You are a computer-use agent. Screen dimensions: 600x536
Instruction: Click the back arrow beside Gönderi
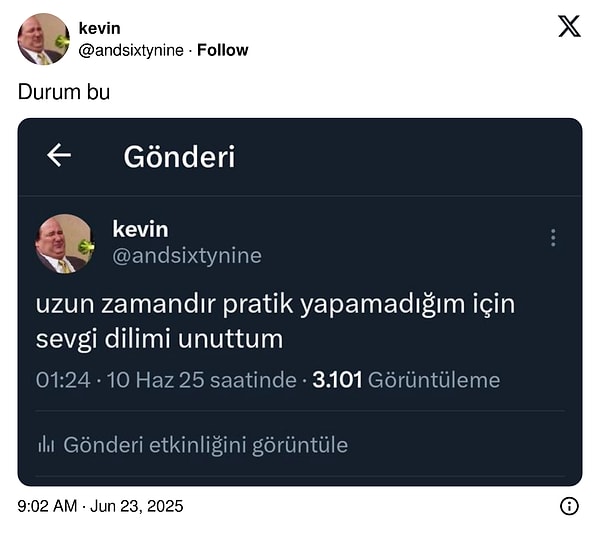tap(59, 155)
